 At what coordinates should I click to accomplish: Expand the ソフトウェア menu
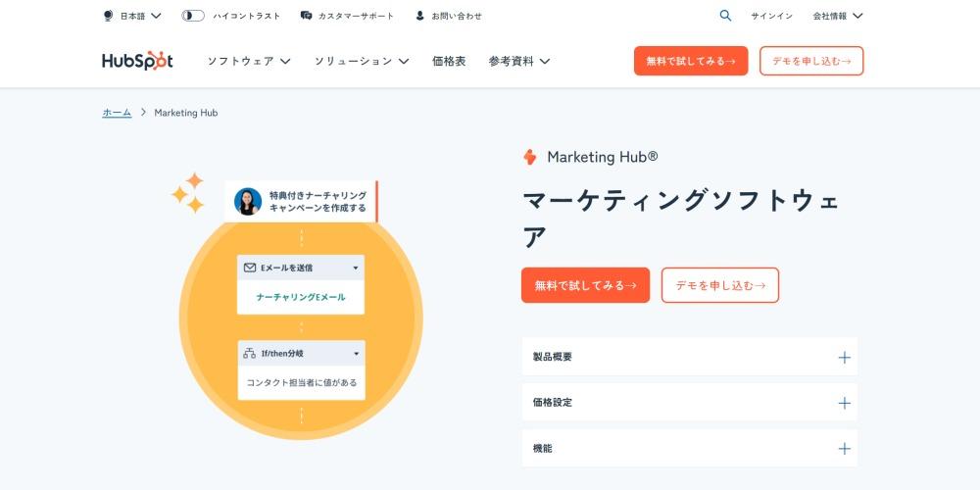point(249,61)
